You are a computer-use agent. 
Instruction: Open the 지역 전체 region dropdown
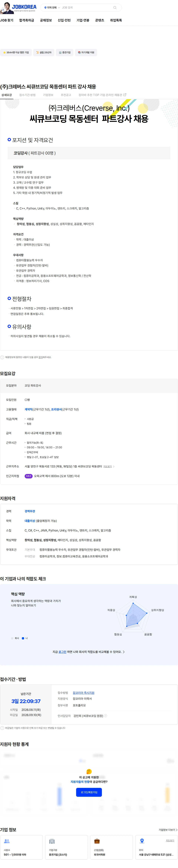pyautogui.click(x=52, y=8)
